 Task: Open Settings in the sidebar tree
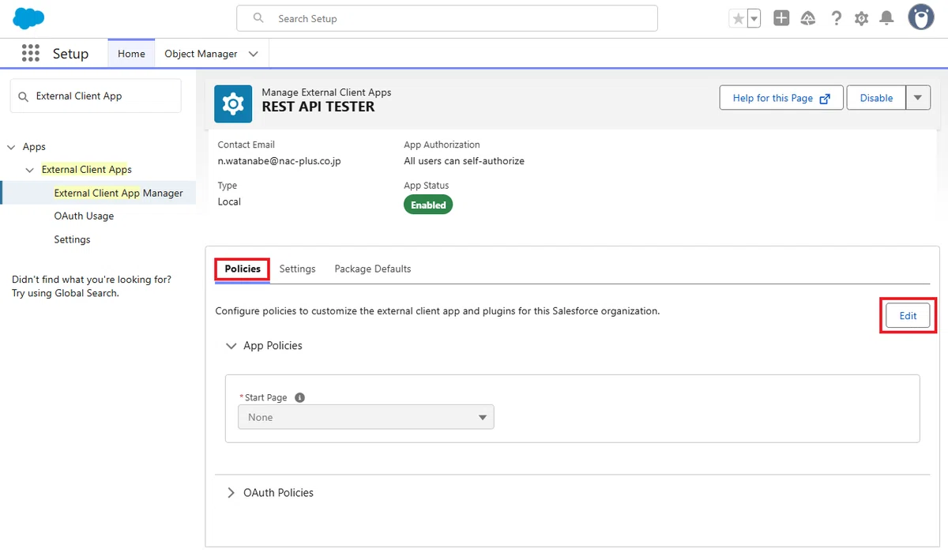(x=72, y=239)
